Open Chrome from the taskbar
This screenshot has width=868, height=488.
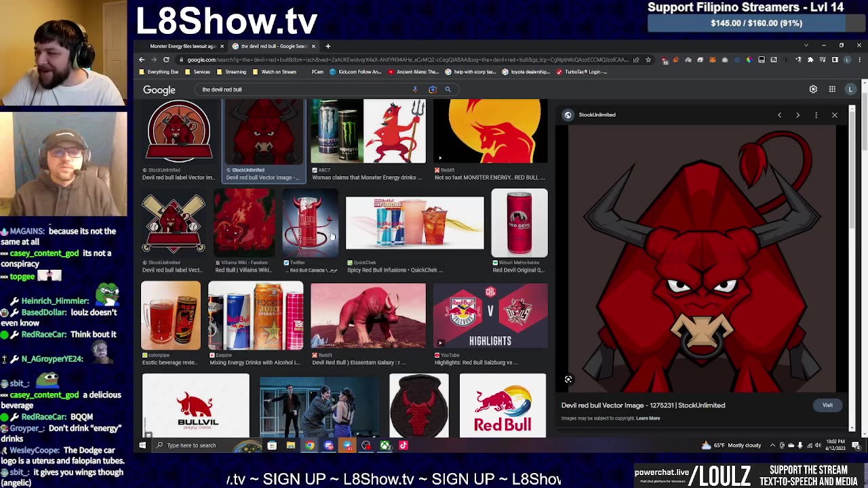[310, 445]
